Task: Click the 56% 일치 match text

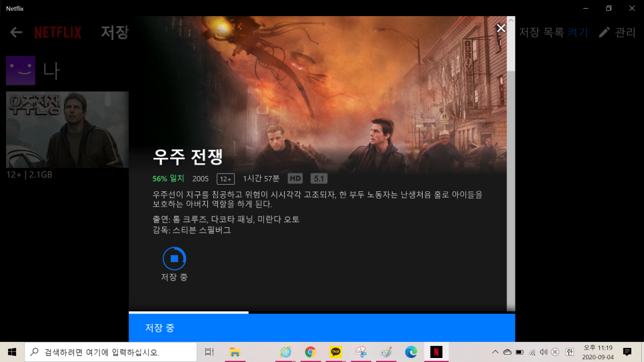Action: [x=168, y=178]
